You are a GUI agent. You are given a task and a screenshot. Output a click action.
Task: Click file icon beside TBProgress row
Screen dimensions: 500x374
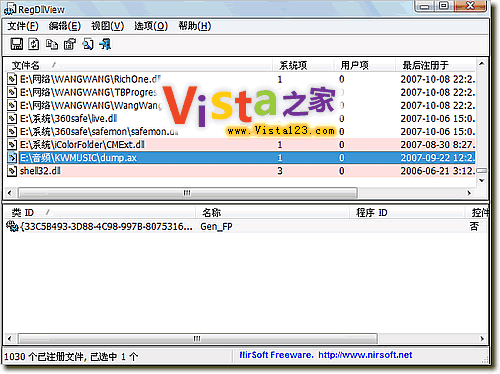(x=12, y=92)
